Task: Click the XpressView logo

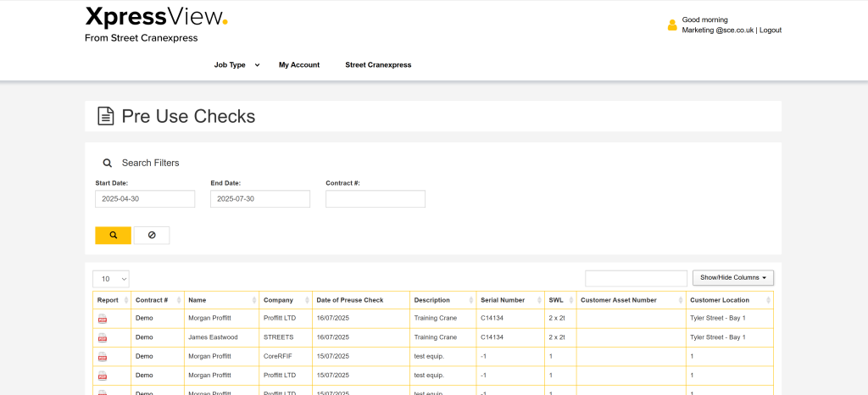Action: pos(156,18)
